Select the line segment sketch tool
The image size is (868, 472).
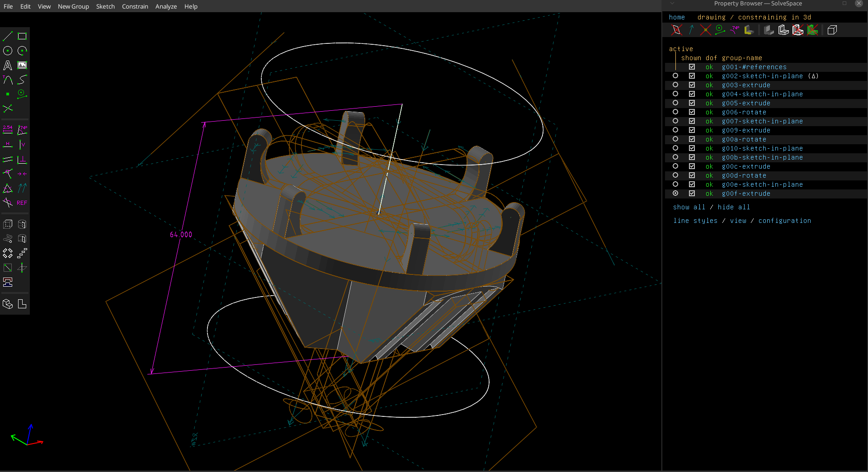(8, 36)
